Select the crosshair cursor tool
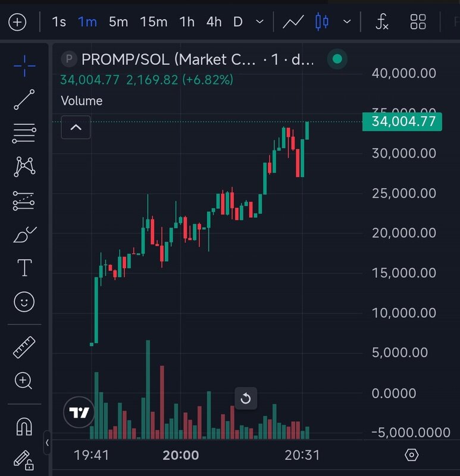Image resolution: width=460 pixels, height=476 pixels. (x=24, y=65)
